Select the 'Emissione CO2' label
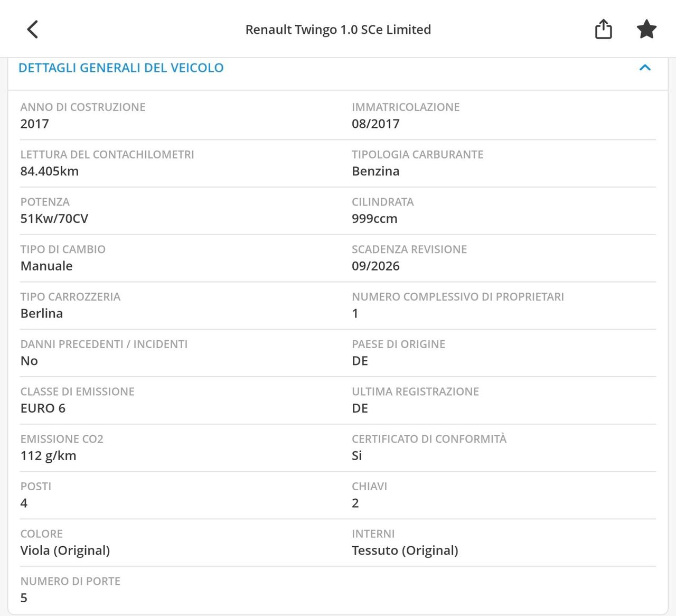 pos(62,438)
